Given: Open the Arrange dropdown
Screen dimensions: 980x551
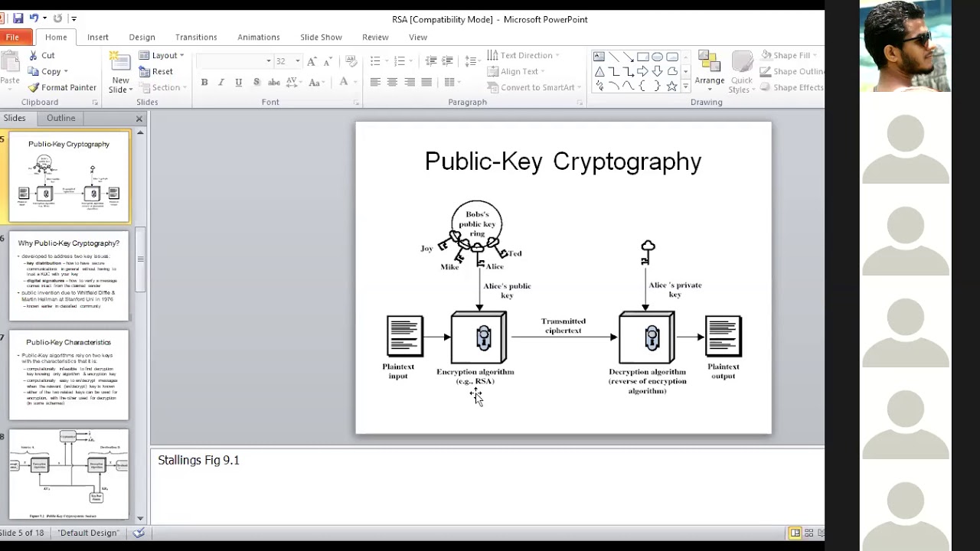Looking at the screenshot, I should [x=710, y=71].
